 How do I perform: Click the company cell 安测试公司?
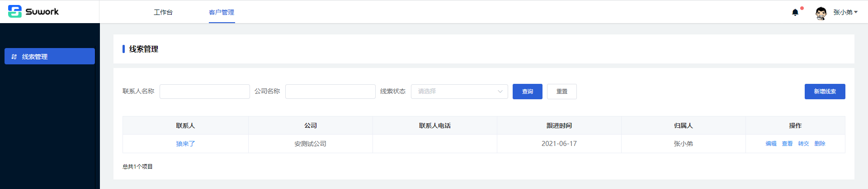pyautogui.click(x=311, y=144)
